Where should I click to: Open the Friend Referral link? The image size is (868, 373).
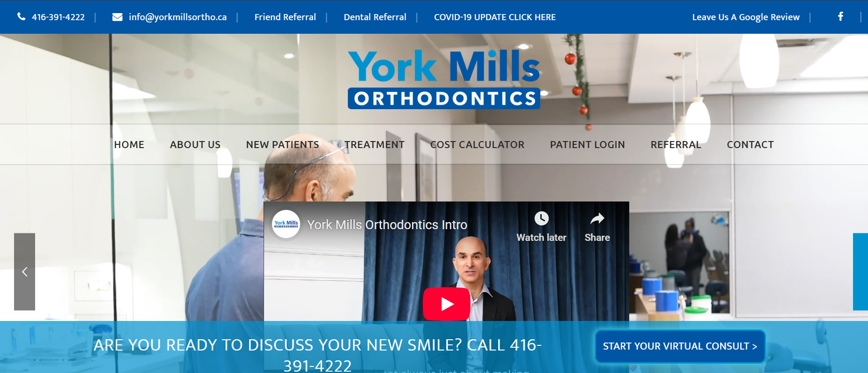click(x=285, y=17)
